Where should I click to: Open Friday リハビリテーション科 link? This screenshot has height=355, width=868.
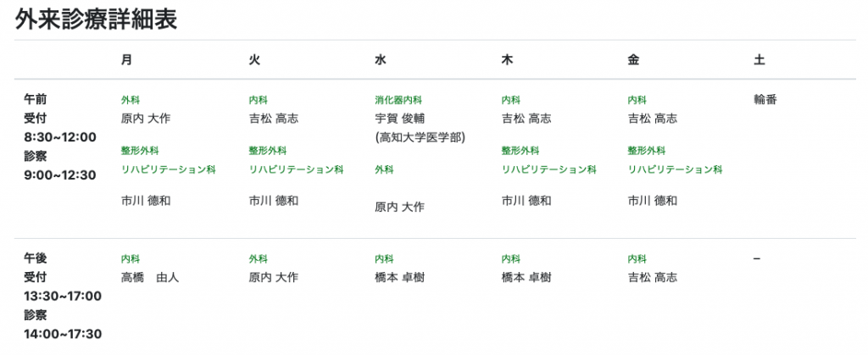(675, 169)
